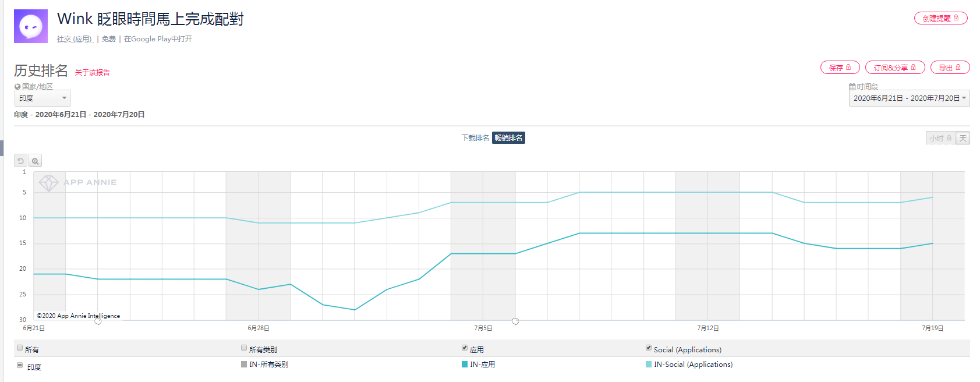Screen dimensions: 980x382
Task: Click the 7月19日 axis label
Action: pos(932,328)
